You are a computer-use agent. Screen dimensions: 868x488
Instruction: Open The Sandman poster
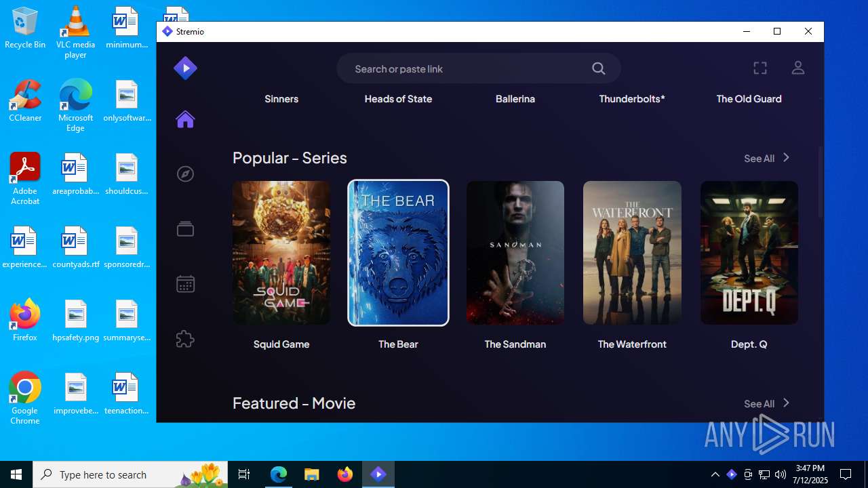click(x=515, y=253)
